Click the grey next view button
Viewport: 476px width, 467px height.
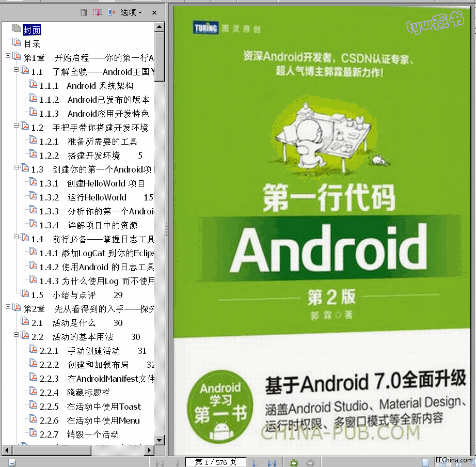[310, 463]
